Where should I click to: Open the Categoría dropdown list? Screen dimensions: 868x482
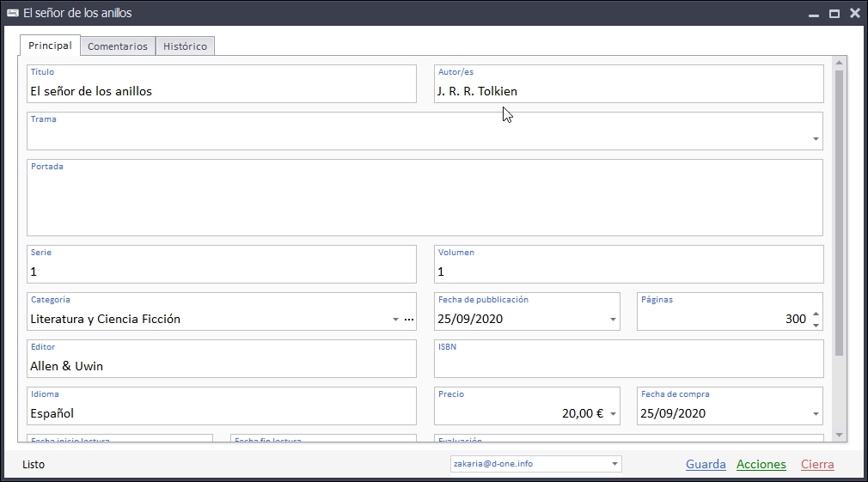(395, 320)
